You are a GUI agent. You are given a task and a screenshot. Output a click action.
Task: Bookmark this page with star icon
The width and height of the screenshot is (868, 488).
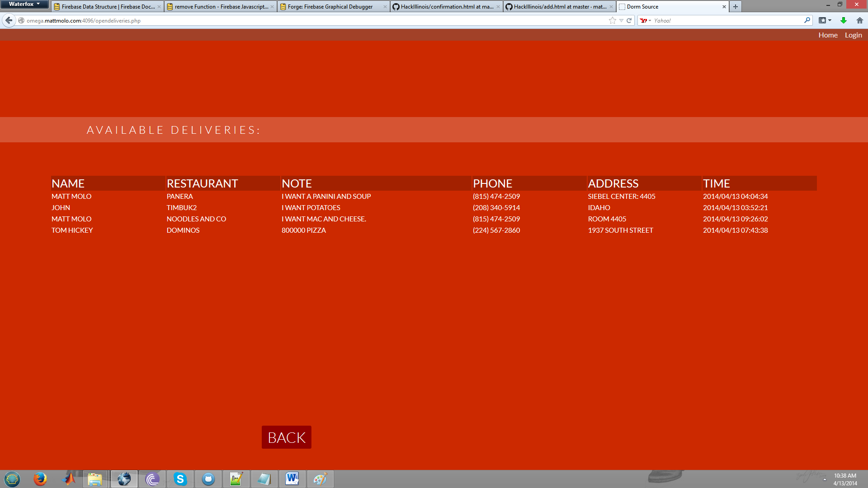pyautogui.click(x=612, y=20)
